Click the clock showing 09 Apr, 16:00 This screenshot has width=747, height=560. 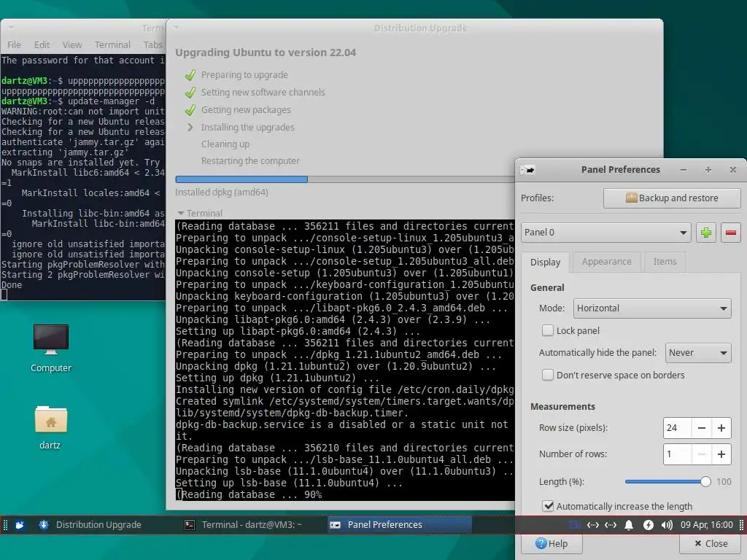click(706, 525)
